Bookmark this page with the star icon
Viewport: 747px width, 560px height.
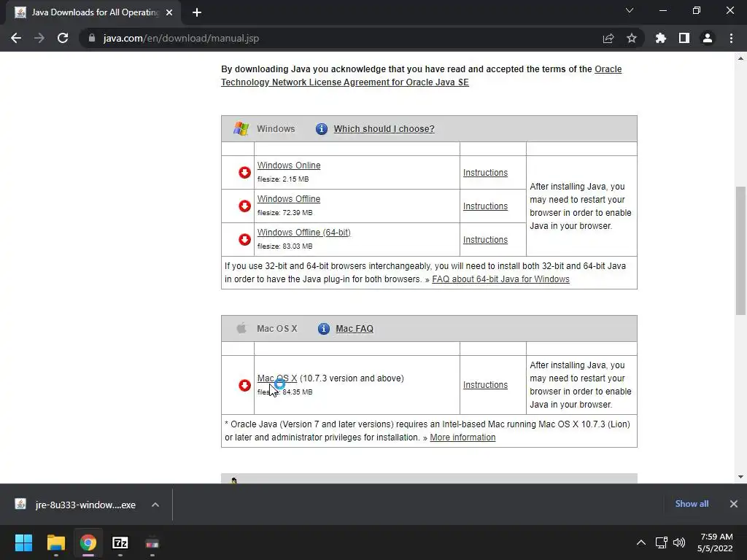(x=632, y=38)
